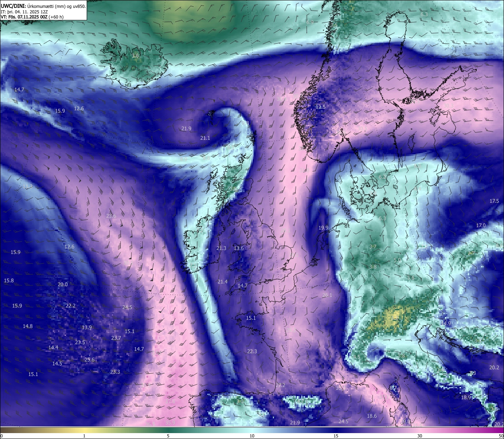The width and height of the screenshot is (504, 439).
Task: Click the 20.0 value on the map
Action: tap(63, 285)
